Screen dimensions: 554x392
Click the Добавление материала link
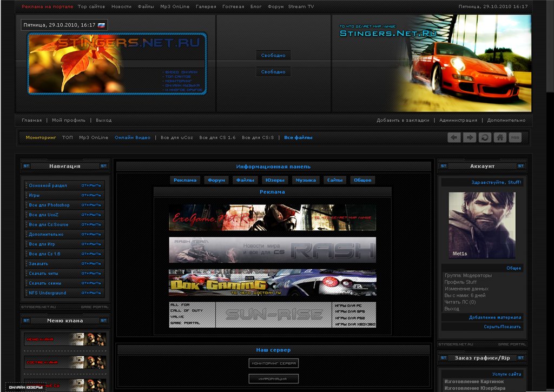(494, 317)
